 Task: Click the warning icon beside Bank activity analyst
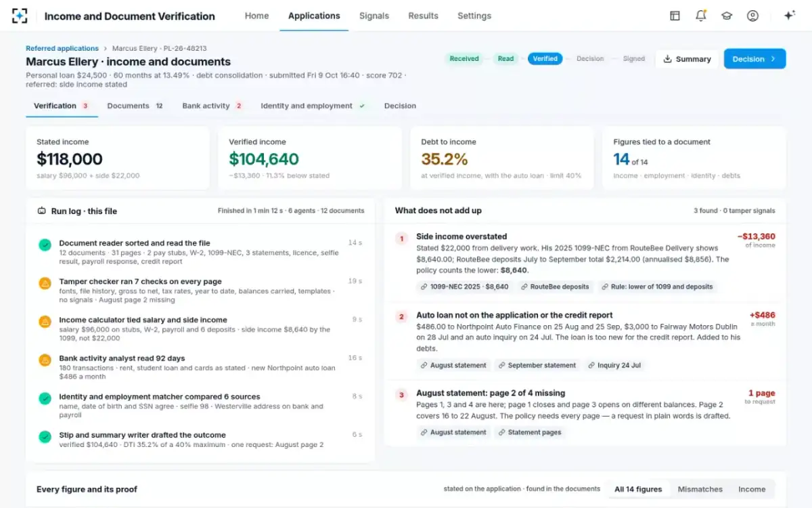45,360
